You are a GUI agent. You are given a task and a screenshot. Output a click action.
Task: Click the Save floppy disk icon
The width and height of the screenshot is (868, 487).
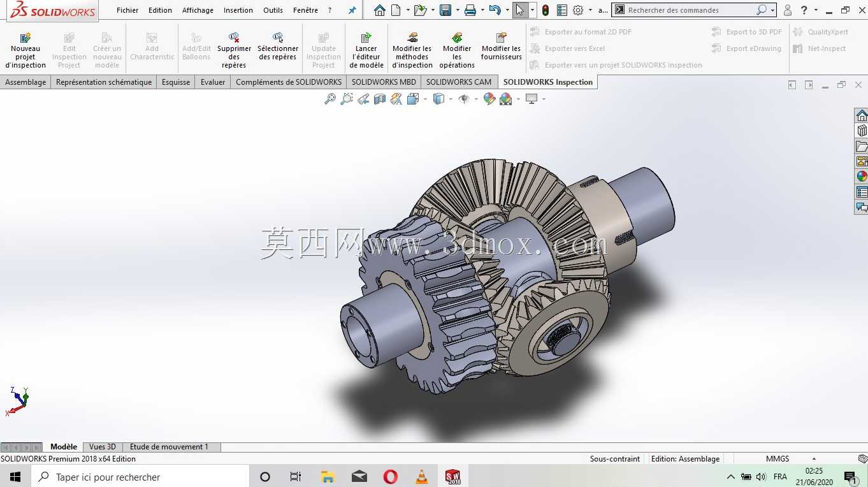445,10
